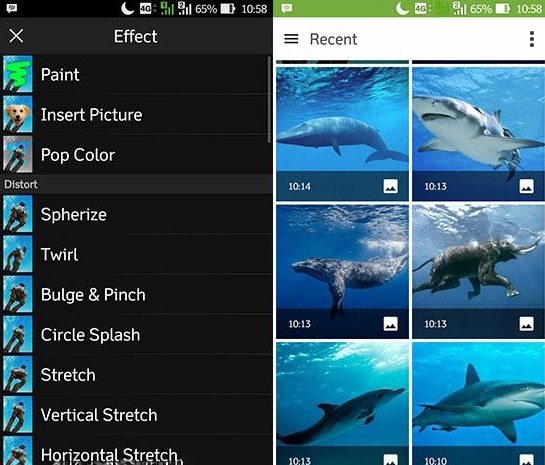Screen dimensions: 545x465
Task: Open the shark photo from 10:10
Action: click(x=478, y=403)
